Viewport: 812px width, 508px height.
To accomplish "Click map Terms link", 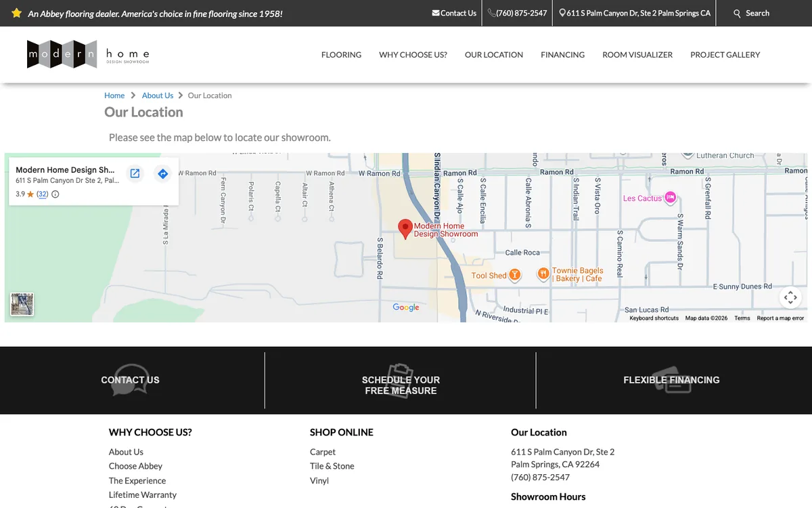I will 742,318.
